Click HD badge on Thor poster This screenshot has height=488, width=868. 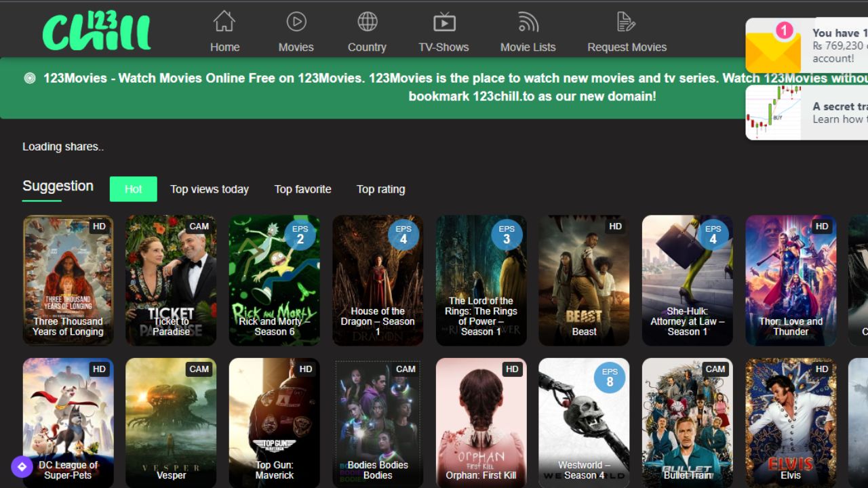click(x=822, y=226)
